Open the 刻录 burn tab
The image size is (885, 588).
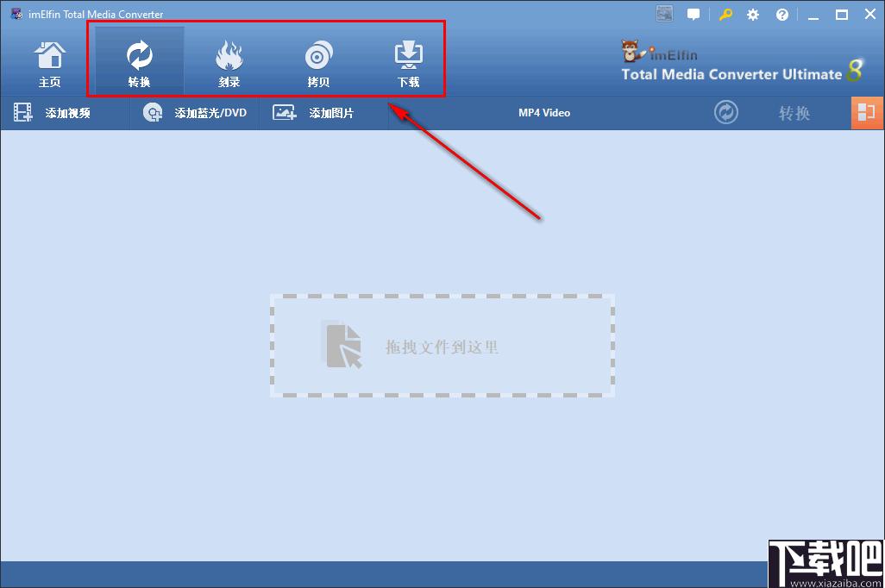pyautogui.click(x=229, y=65)
